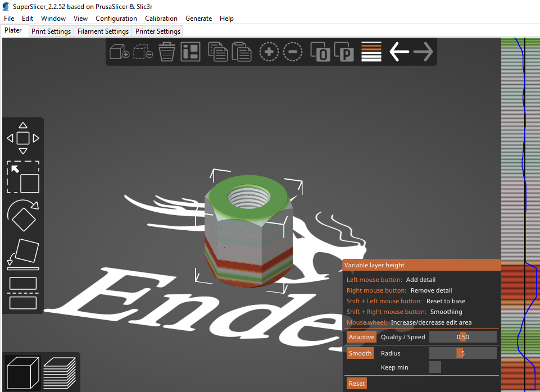
Task: Click the Delete object toolbar icon
Action: coord(143,52)
